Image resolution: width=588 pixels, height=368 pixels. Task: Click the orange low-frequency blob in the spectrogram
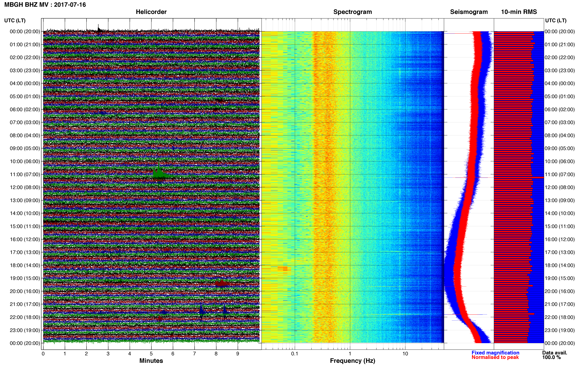tap(283, 269)
